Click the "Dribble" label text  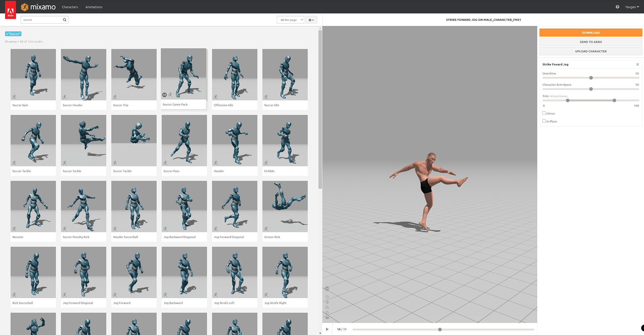[269, 171]
